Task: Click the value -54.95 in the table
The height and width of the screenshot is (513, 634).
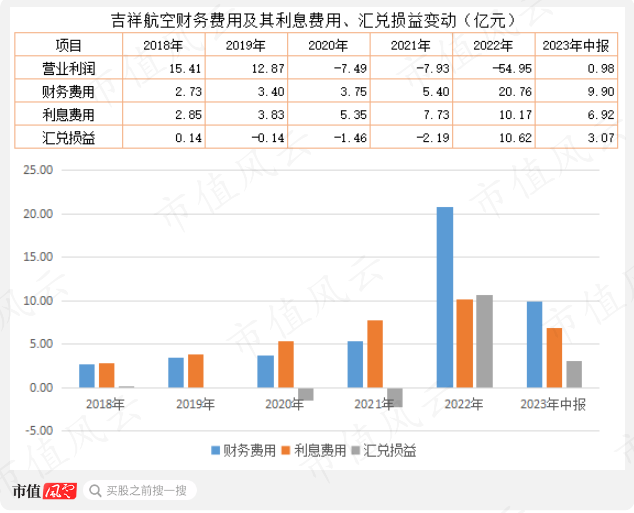Action: (512, 69)
